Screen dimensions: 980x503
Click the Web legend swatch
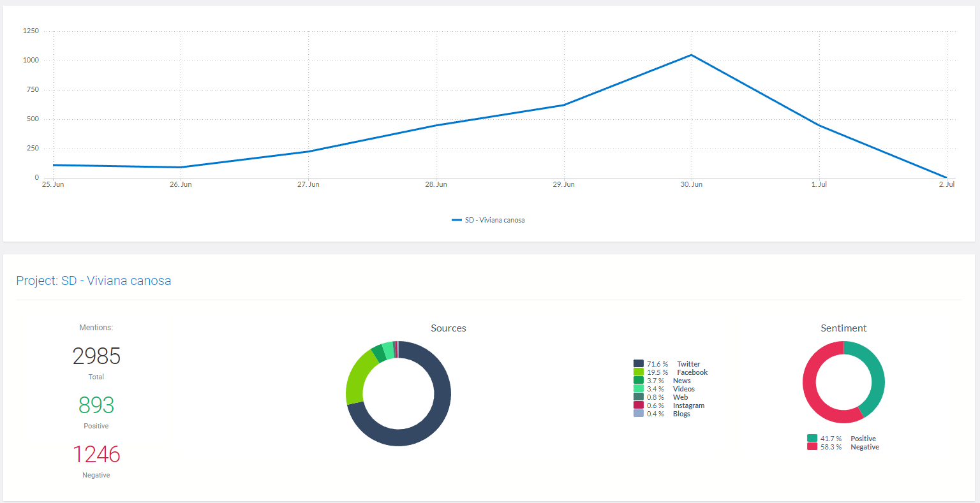click(x=639, y=397)
